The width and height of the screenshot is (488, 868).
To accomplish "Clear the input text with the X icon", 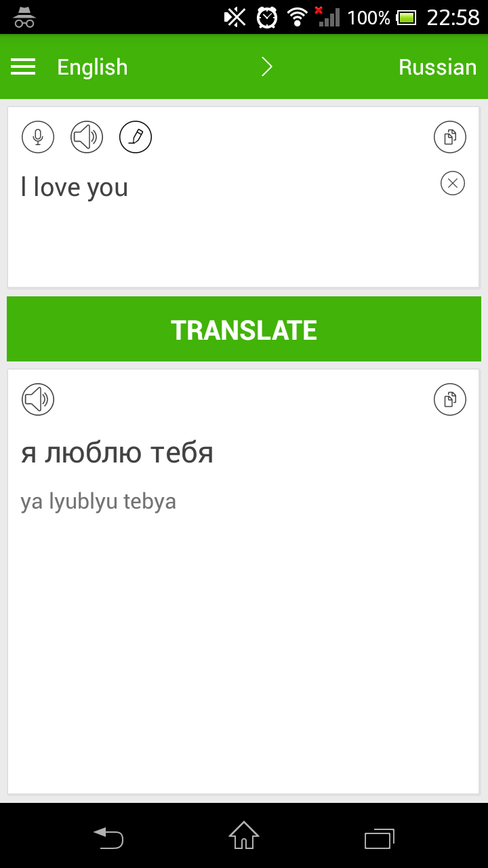I will (453, 183).
